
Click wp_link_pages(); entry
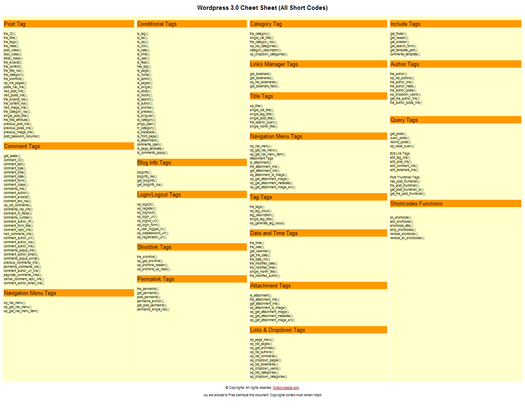point(16,83)
